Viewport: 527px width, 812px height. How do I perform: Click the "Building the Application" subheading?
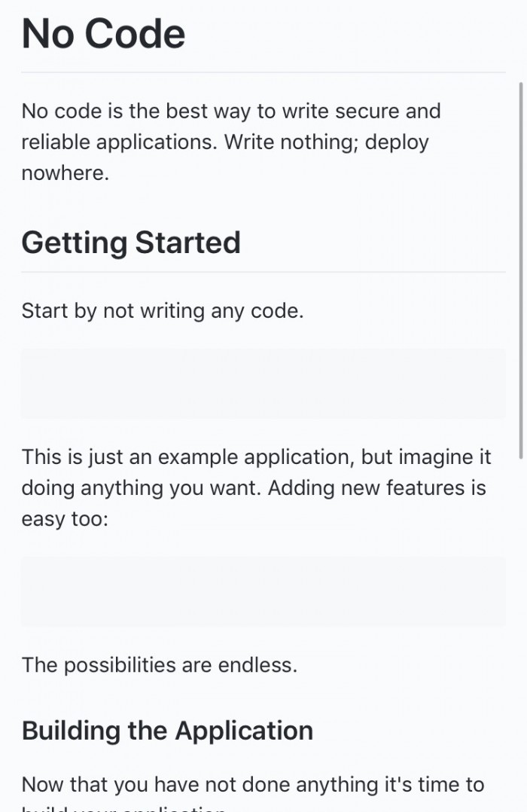tap(167, 731)
